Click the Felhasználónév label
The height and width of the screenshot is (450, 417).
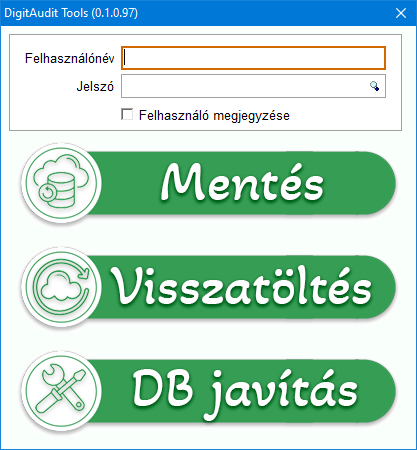(x=69, y=58)
